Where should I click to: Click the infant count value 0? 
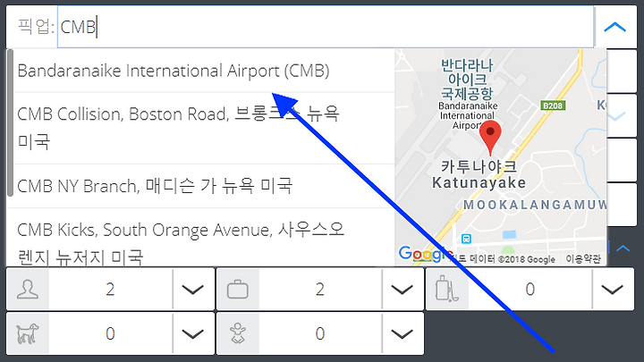click(x=320, y=333)
